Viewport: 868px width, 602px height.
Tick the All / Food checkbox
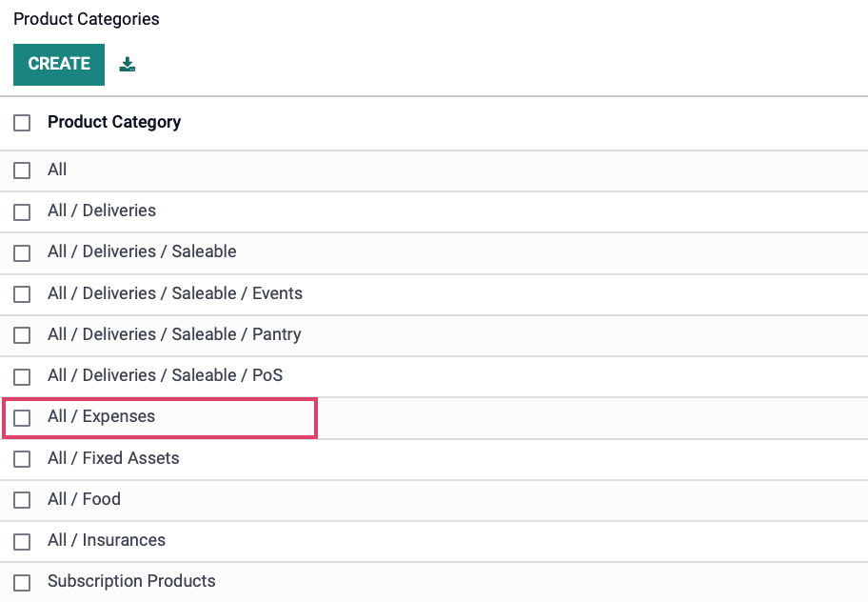click(22, 500)
